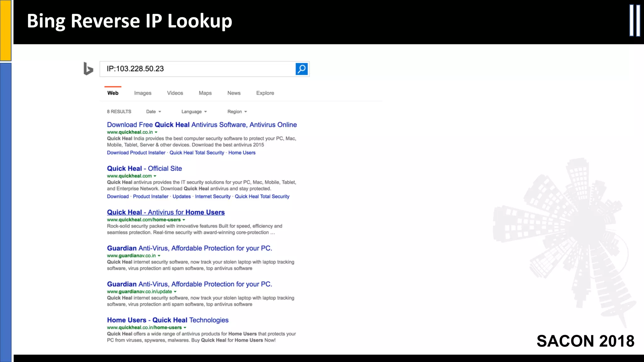Click Updates sublink under Official Site

(x=182, y=196)
